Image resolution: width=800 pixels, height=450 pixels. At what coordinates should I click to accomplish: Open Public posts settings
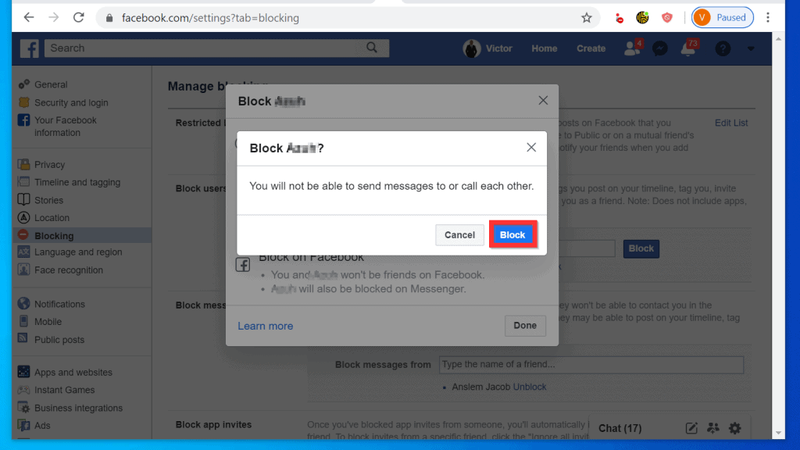[x=59, y=340]
